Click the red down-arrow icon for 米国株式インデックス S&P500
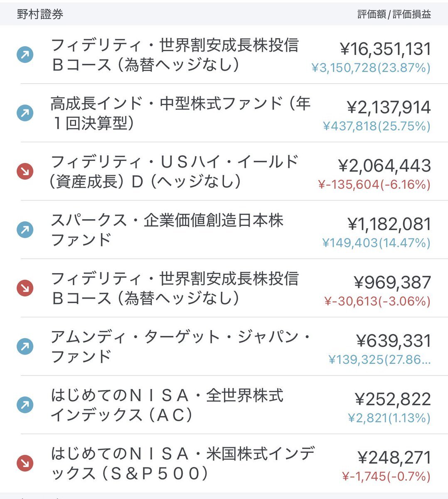 tap(25, 463)
